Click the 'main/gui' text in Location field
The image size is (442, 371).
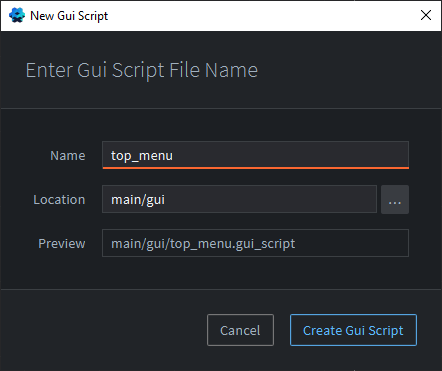(138, 200)
